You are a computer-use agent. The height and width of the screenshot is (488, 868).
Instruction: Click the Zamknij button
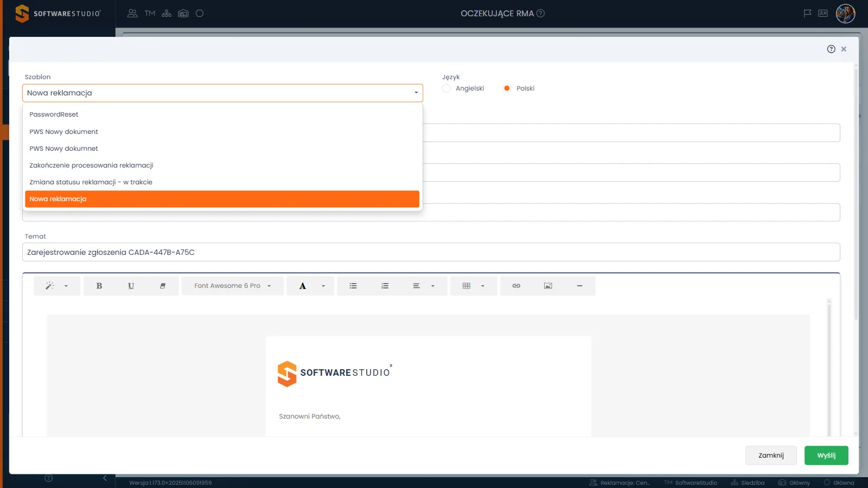771,455
